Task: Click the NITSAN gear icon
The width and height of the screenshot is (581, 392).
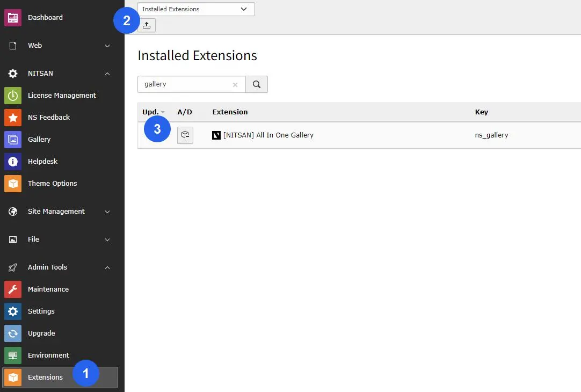Action: [x=12, y=74]
